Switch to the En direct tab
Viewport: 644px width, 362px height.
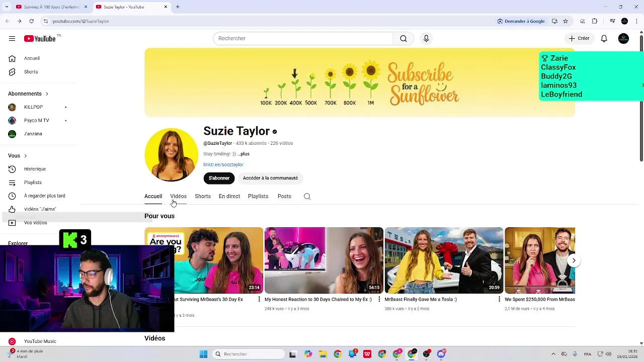[x=229, y=197]
